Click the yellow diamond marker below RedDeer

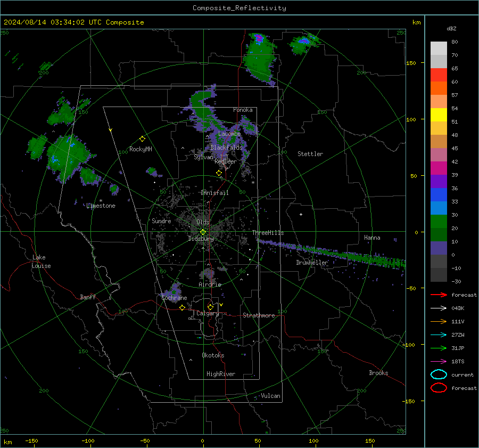click(x=219, y=173)
